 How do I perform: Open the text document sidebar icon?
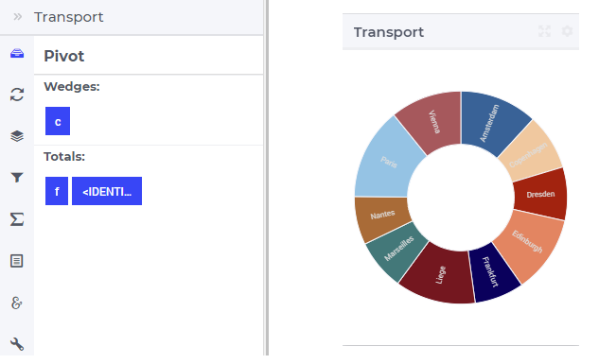(x=17, y=261)
